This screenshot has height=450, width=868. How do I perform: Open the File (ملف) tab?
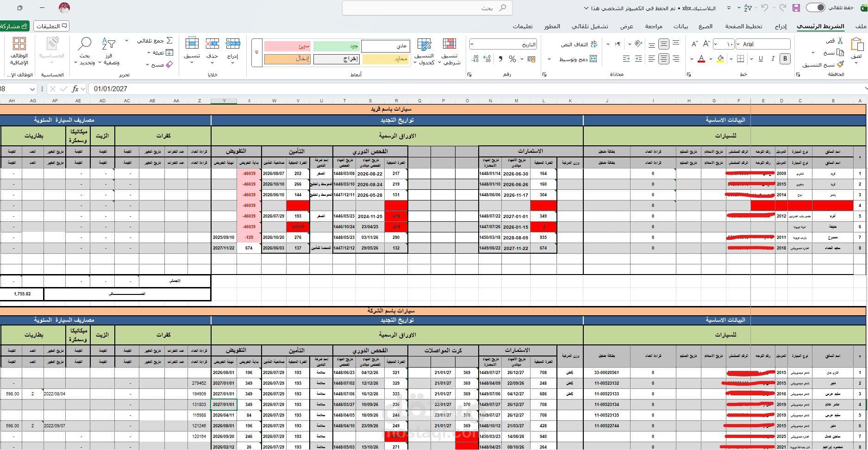[861, 26]
